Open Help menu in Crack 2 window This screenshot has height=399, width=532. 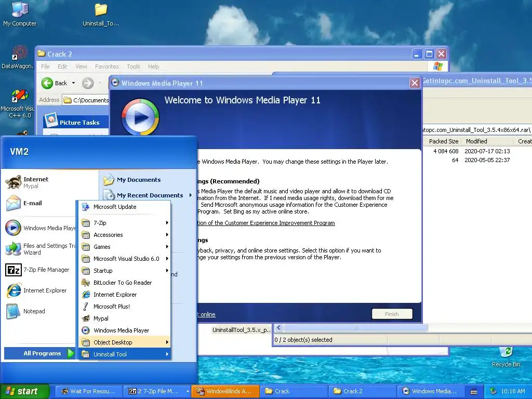coord(153,66)
